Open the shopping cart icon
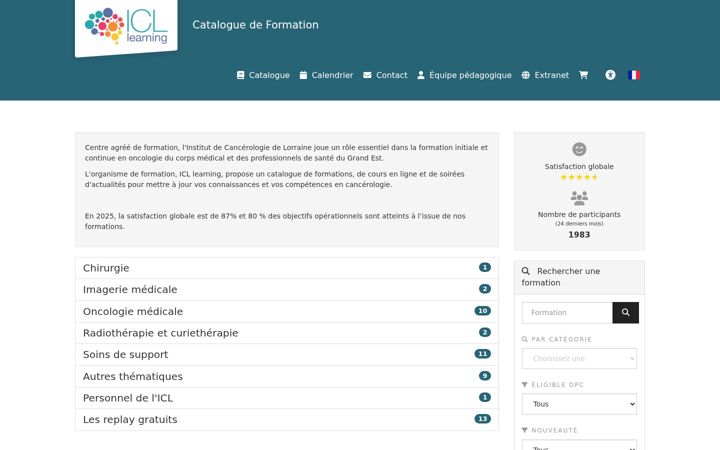Viewport: 720px width, 450px height. tap(583, 75)
